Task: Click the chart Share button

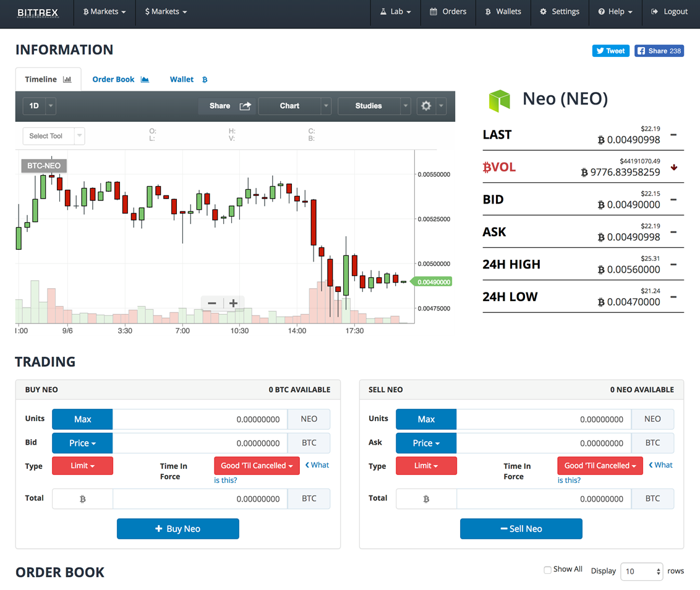Action: pyautogui.click(x=227, y=106)
